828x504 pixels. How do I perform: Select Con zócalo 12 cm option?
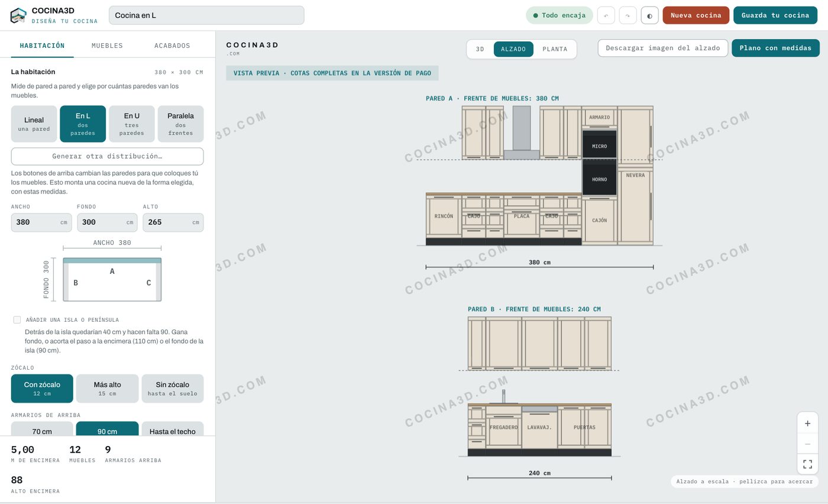(x=42, y=388)
